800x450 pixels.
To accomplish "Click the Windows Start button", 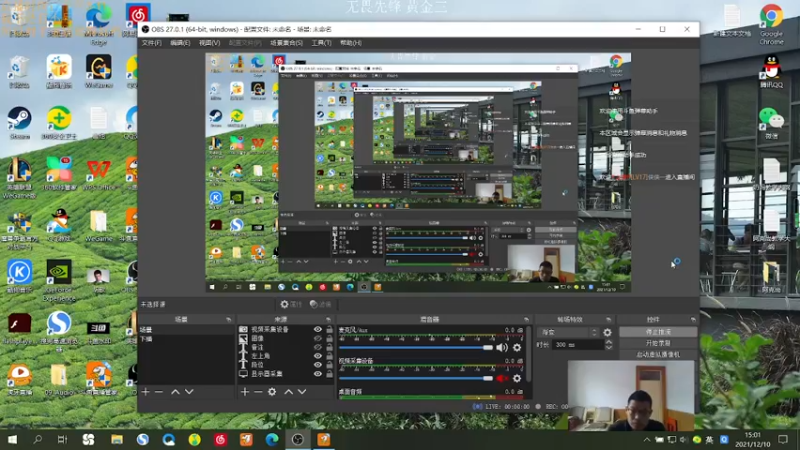I will coord(12,439).
